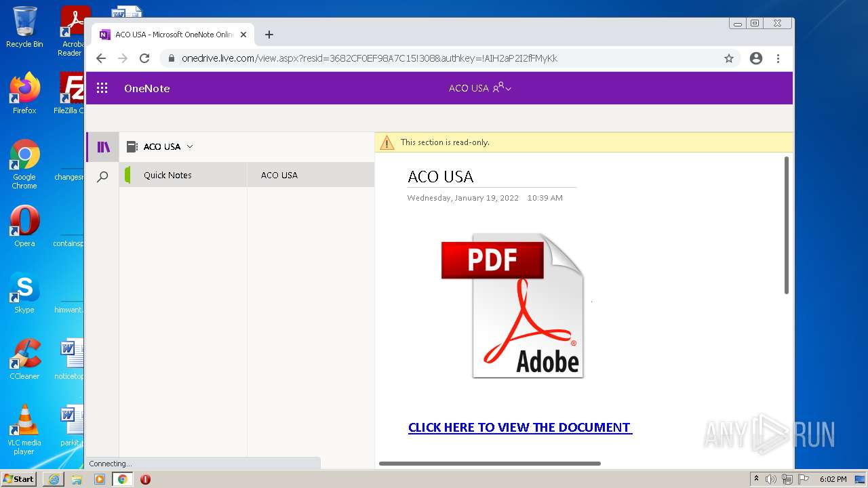Click the horizontal scrollbar under the note

[490, 464]
